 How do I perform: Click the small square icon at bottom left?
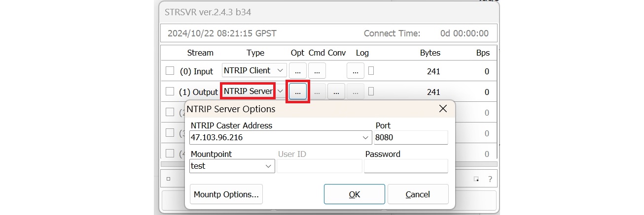(x=168, y=179)
